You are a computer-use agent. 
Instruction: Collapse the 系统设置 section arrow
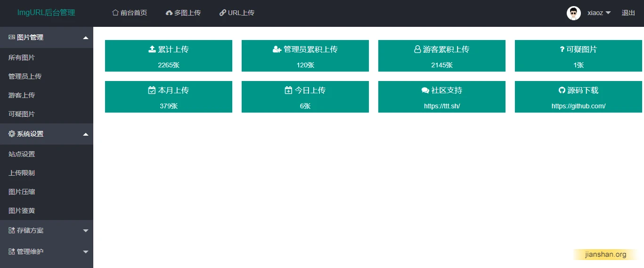pyautogui.click(x=86, y=134)
